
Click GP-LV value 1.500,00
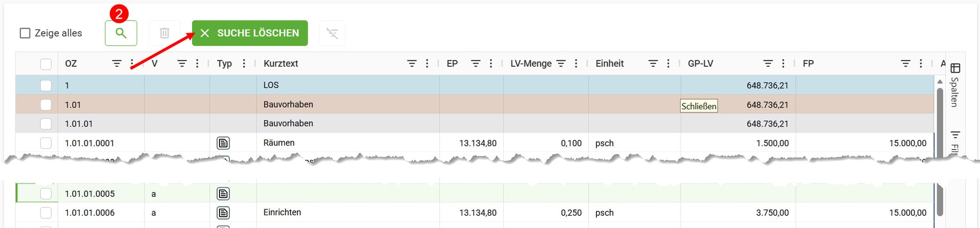(x=772, y=143)
